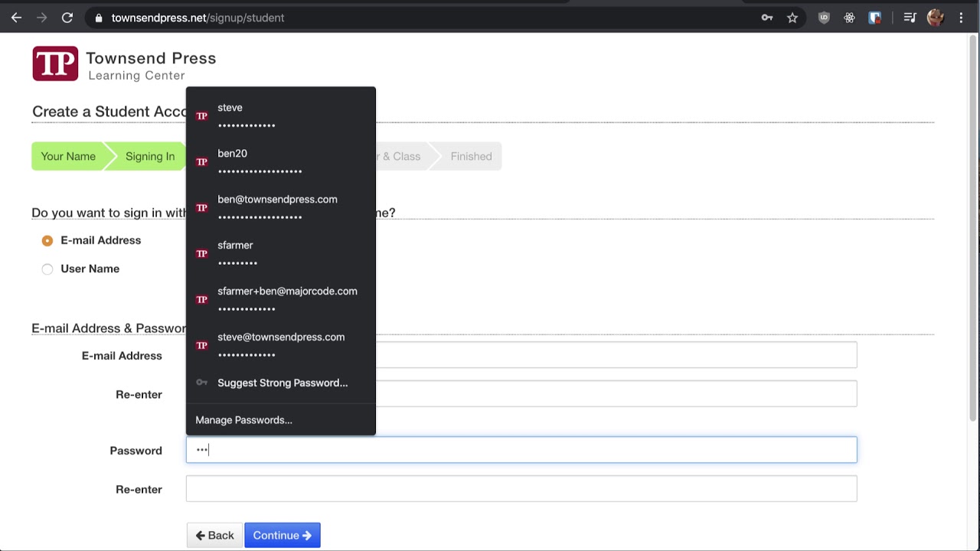Image resolution: width=980 pixels, height=551 pixels.
Task: Click the browser forward arrow
Action: coord(41,18)
